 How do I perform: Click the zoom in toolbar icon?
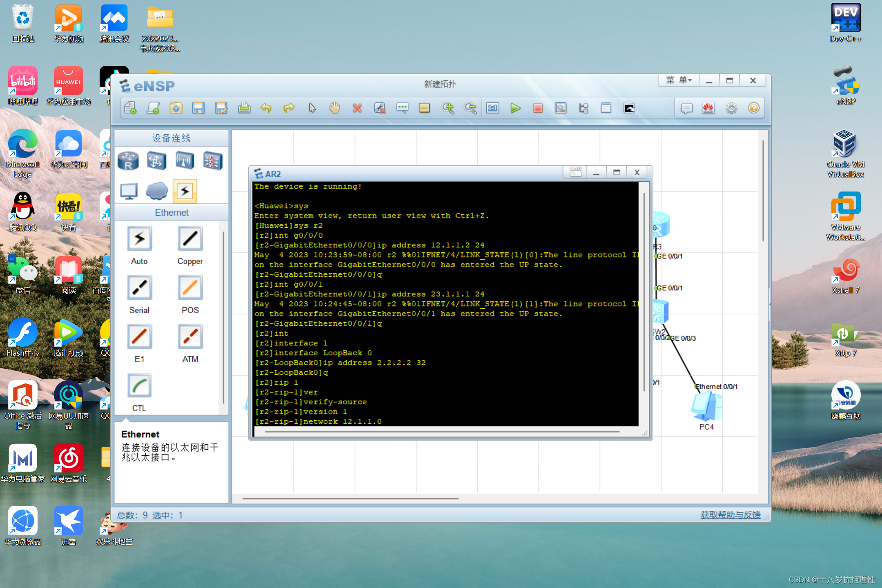pyautogui.click(x=448, y=108)
